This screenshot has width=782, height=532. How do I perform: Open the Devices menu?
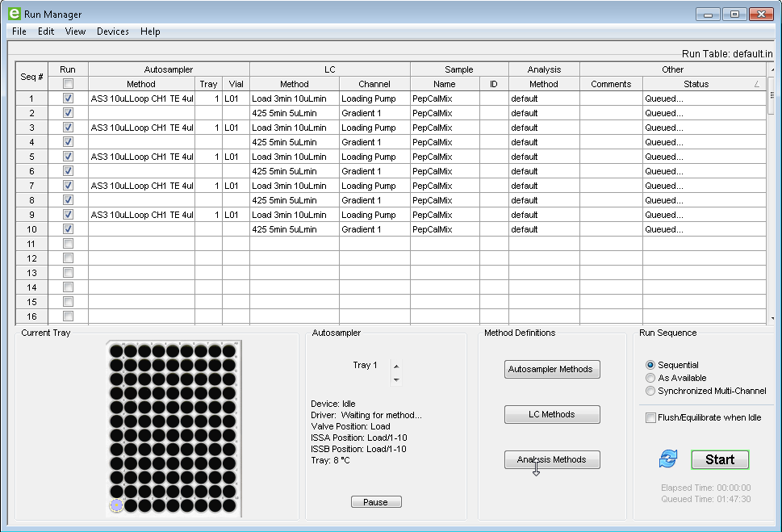[112, 31]
